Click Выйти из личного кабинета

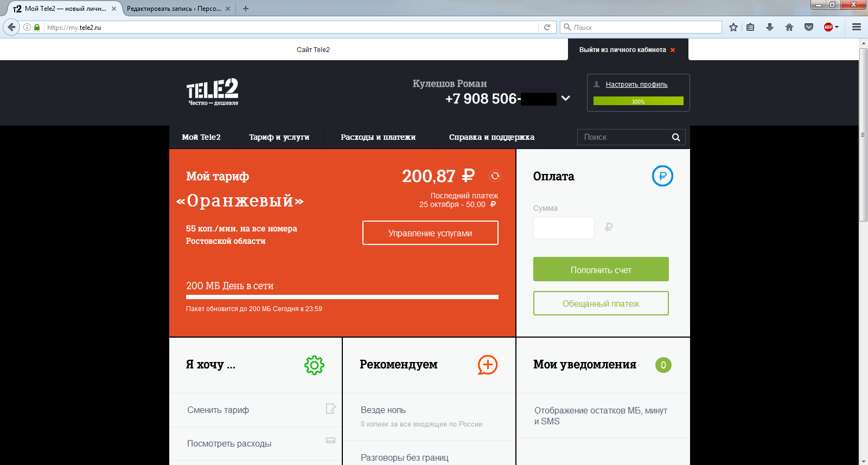628,50
